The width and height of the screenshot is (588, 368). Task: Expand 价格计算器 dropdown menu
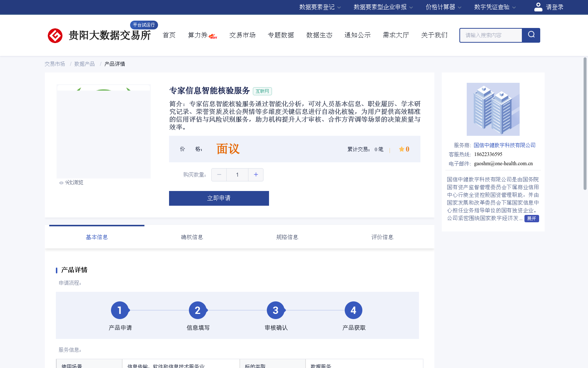[444, 7]
